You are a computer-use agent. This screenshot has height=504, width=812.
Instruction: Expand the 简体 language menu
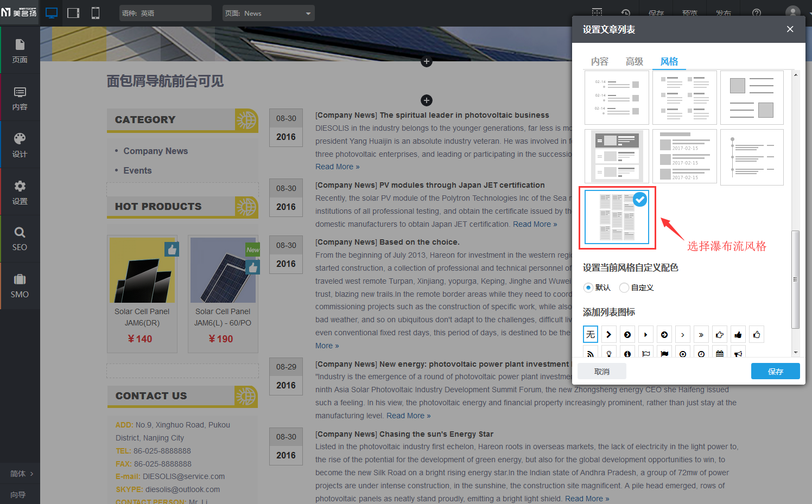click(21, 474)
